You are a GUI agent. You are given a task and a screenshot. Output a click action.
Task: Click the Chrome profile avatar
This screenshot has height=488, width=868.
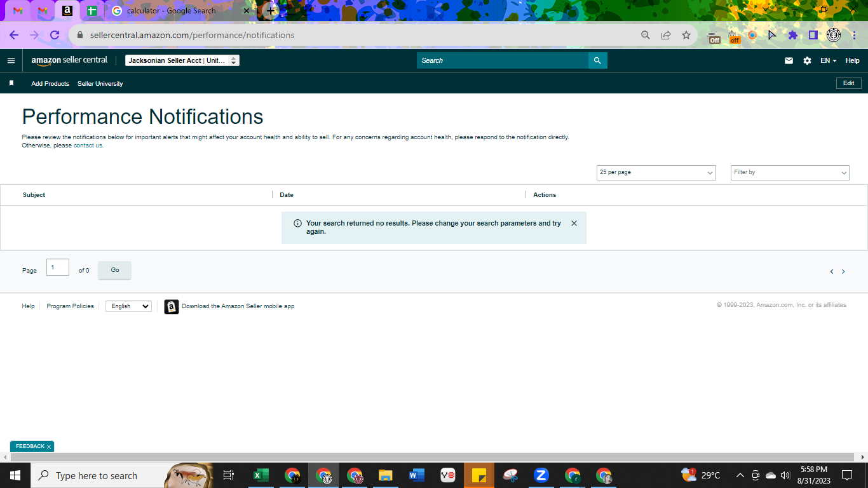[834, 35]
